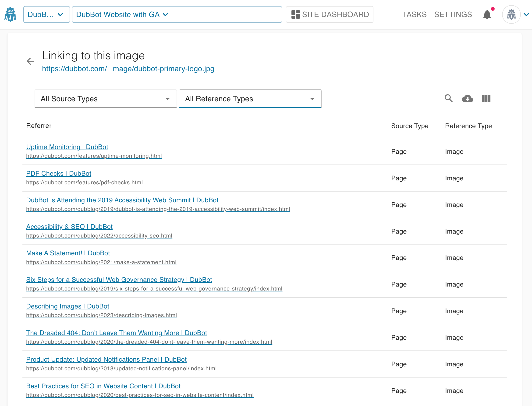Open the DubBot Website with GA selector
Screen dimensions: 532x406
(177, 14)
